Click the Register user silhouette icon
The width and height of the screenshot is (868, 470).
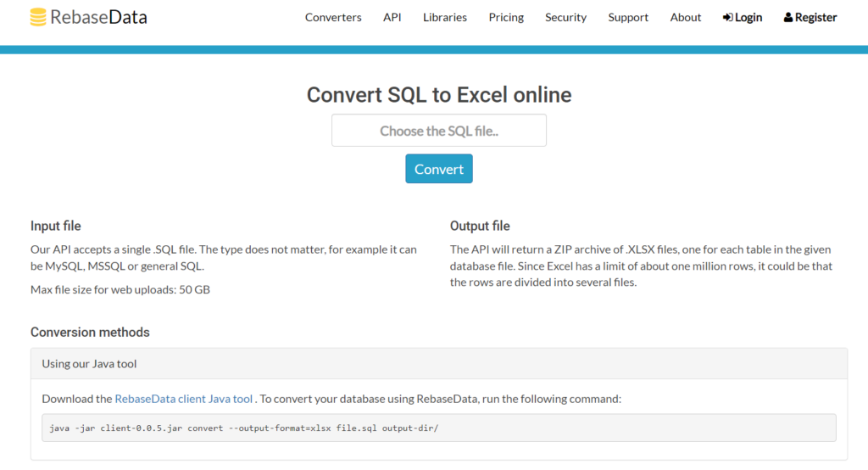[x=787, y=18]
